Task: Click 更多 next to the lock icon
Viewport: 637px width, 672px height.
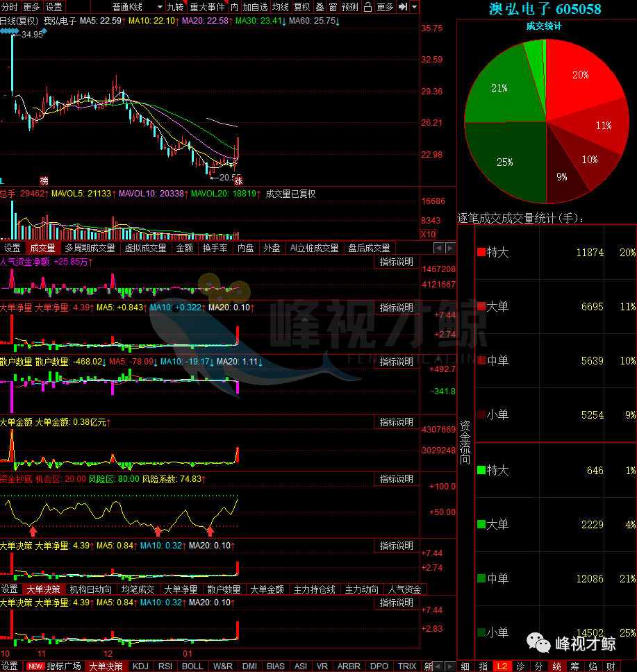Action: click(385, 7)
